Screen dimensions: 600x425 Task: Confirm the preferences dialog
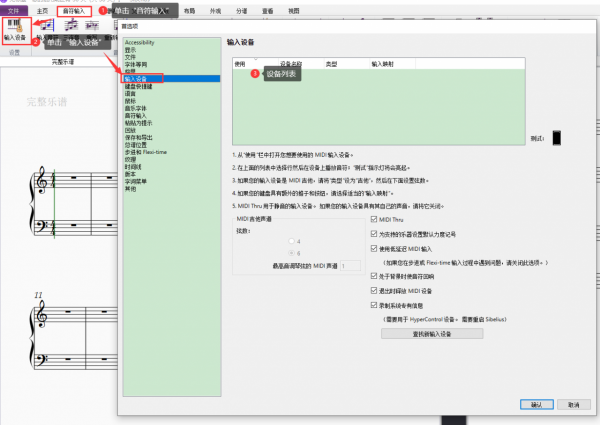(x=536, y=404)
